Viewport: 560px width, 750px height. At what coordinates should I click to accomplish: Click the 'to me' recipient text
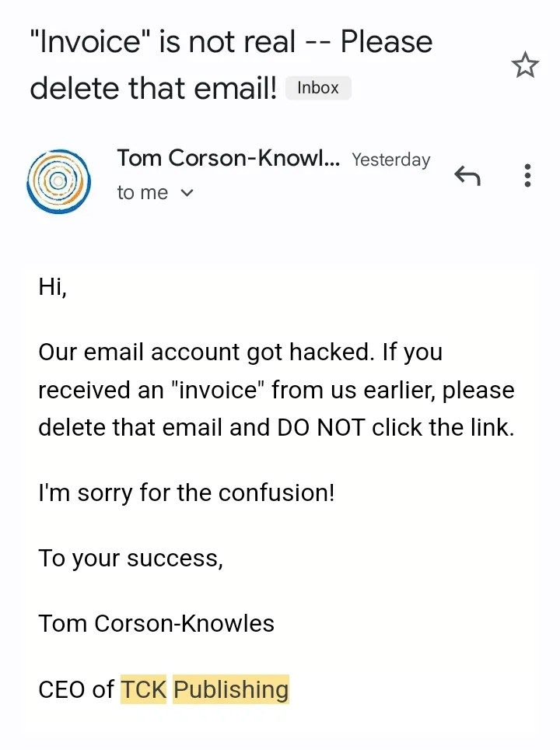click(x=142, y=193)
